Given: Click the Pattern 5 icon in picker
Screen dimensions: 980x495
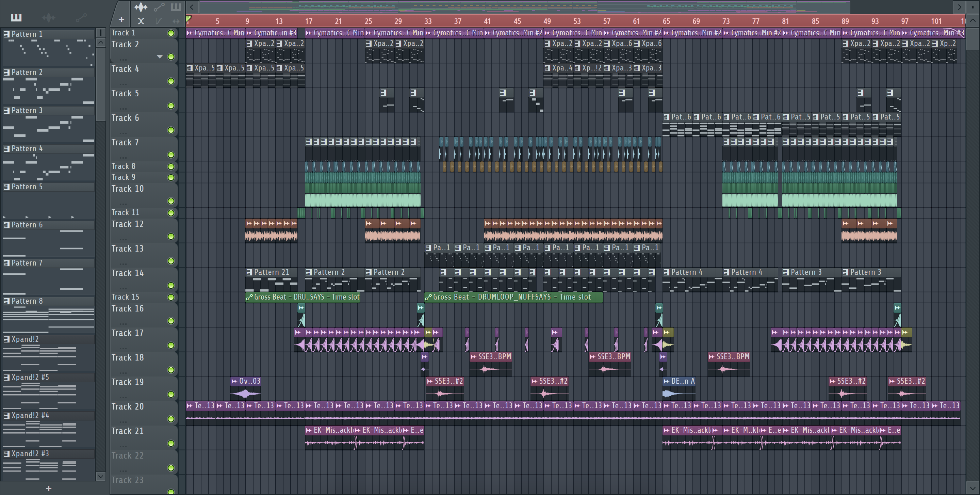Looking at the screenshot, I should 6,187.
